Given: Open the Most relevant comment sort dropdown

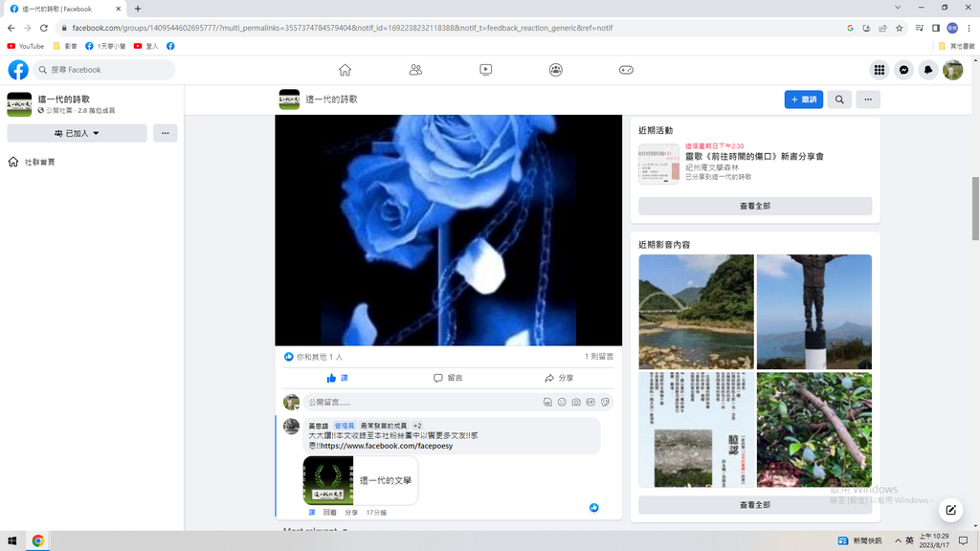Looking at the screenshot, I should tap(316, 530).
